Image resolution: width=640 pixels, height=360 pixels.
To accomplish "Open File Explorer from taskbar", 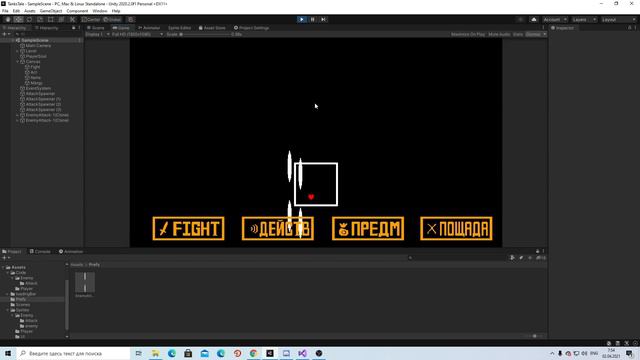I will [156, 353].
